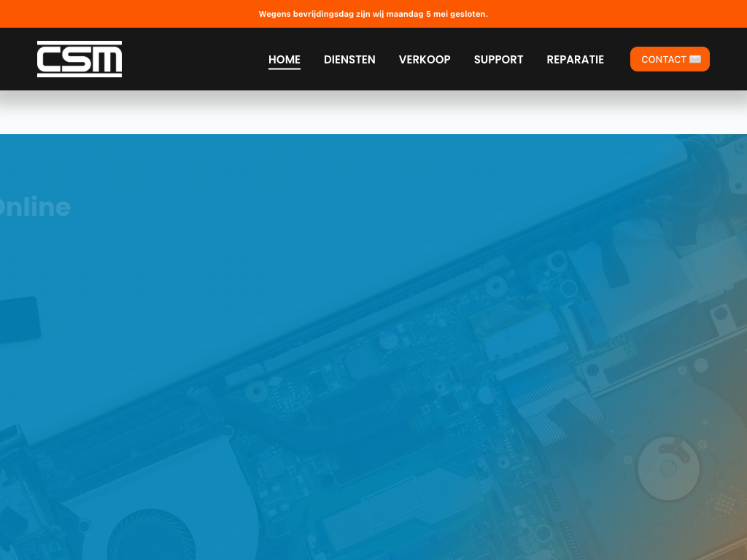Go to the DIENSTEN page
The image size is (747, 560).
(349, 59)
